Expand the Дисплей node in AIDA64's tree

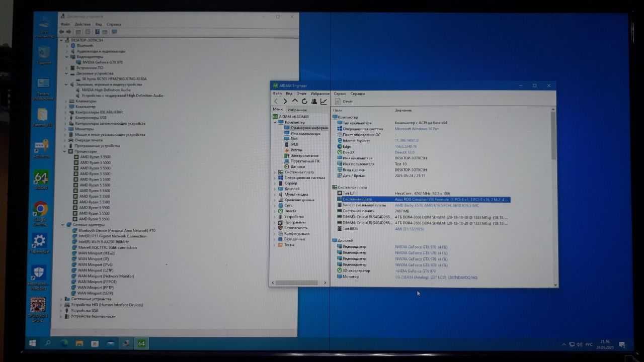coord(275,189)
